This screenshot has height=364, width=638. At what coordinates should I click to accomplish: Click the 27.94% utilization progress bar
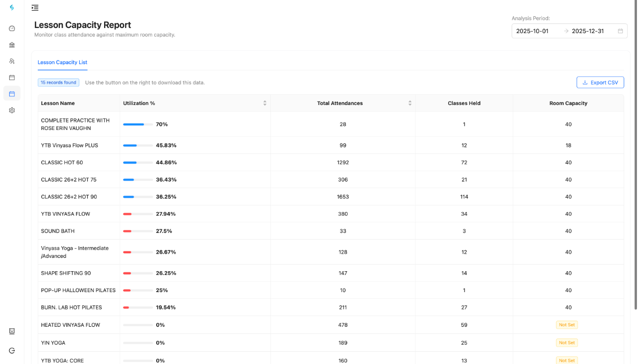[138, 214]
